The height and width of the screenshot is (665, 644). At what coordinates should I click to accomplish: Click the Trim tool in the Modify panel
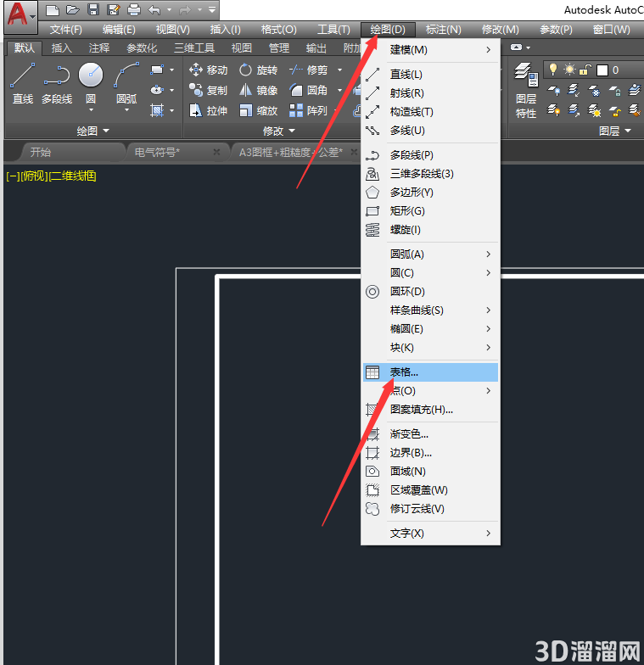[x=309, y=70]
